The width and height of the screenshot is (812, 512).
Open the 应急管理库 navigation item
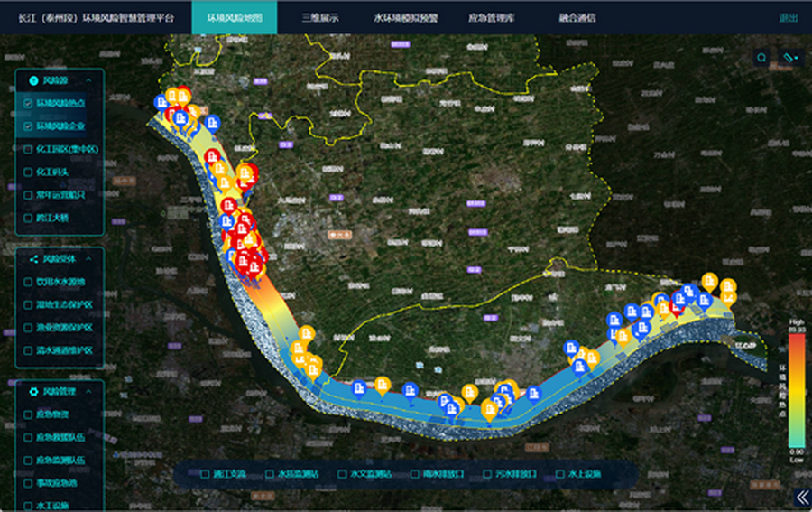[492, 17]
